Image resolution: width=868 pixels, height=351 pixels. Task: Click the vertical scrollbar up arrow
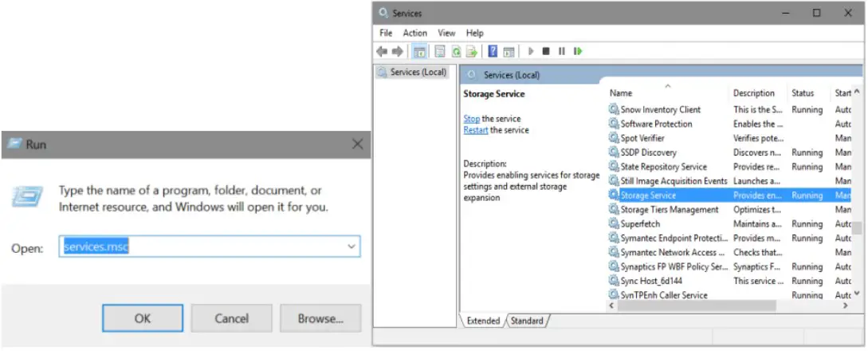pos(857,92)
